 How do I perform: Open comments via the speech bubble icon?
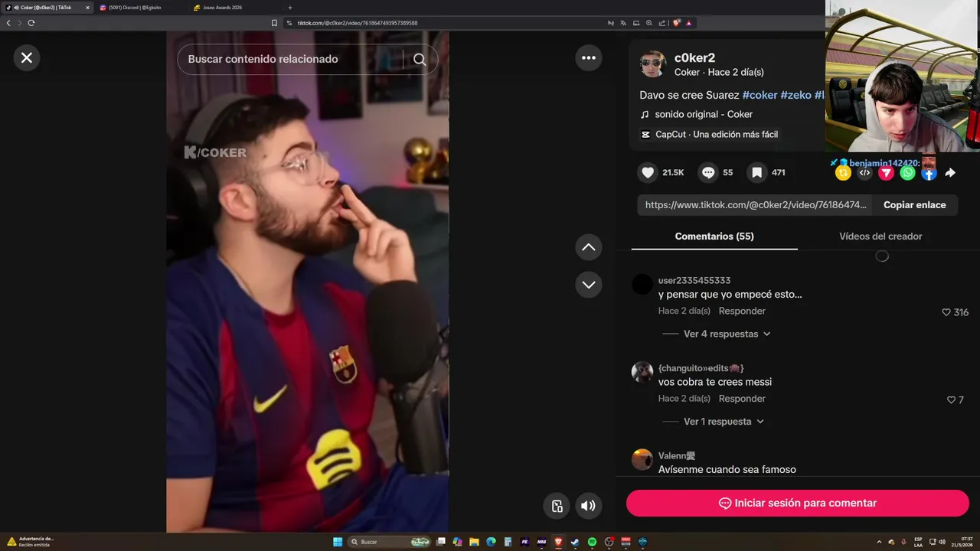click(x=708, y=173)
